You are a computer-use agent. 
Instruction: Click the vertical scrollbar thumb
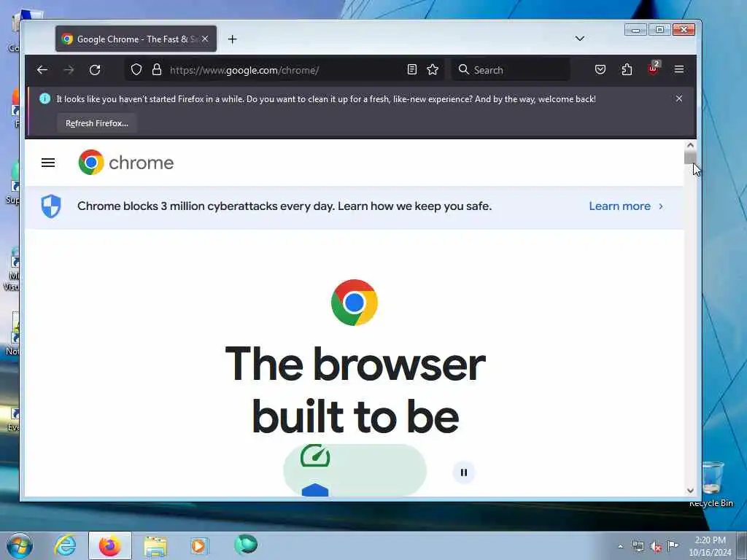pyautogui.click(x=690, y=158)
